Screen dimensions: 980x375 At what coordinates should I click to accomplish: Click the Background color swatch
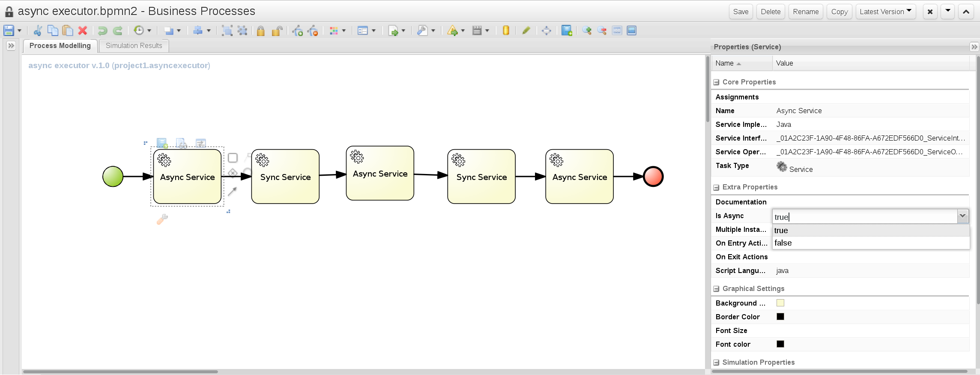click(780, 303)
